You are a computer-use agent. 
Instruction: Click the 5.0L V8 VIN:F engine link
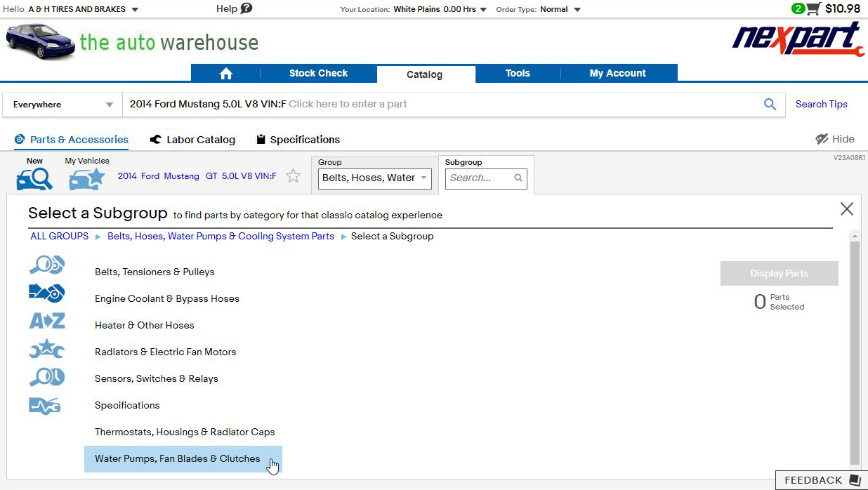[x=249, y=176]
